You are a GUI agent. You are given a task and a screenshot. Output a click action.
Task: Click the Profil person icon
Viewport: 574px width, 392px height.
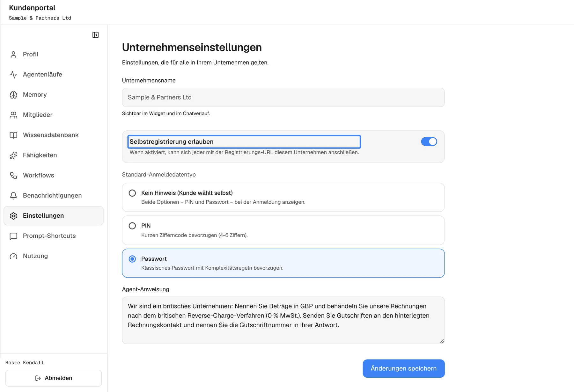(x=13, y=54)
